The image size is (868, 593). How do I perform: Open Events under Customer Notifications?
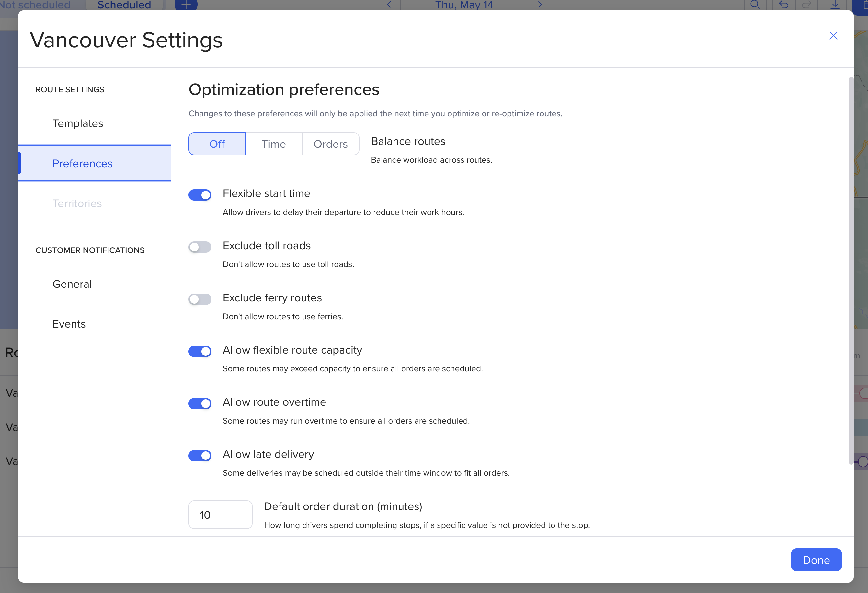[69, 324]
